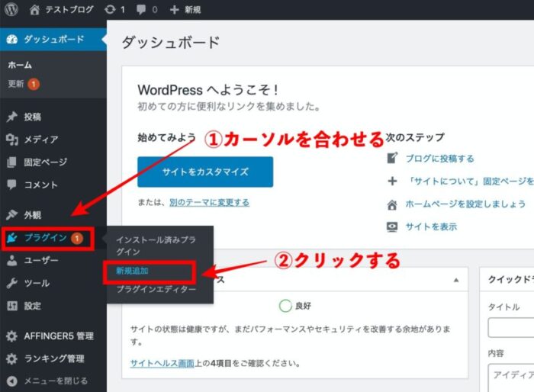Click the 投稿 pushpin icon
This screenshot has width=534, height=392.
point(12,117)
